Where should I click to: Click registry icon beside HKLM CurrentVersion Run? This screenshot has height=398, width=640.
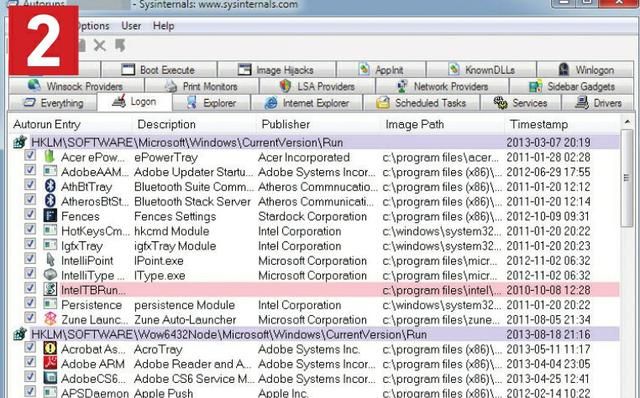pos(20,142)
